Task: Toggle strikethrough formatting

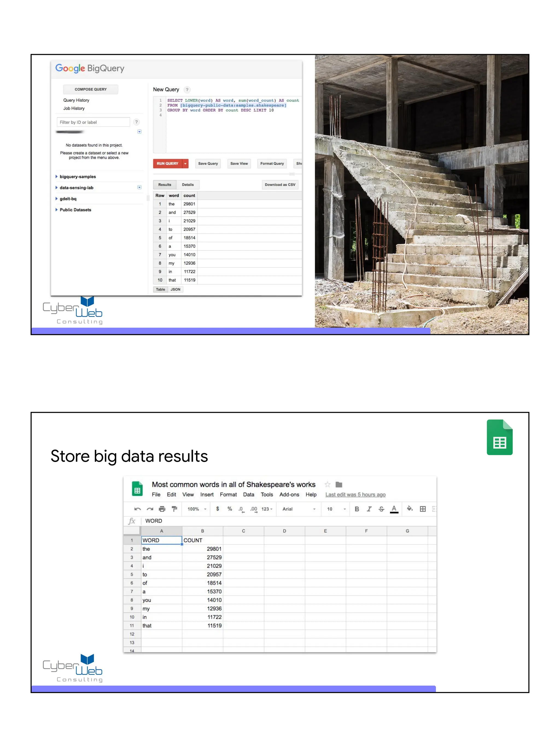Action: (381, 509)
